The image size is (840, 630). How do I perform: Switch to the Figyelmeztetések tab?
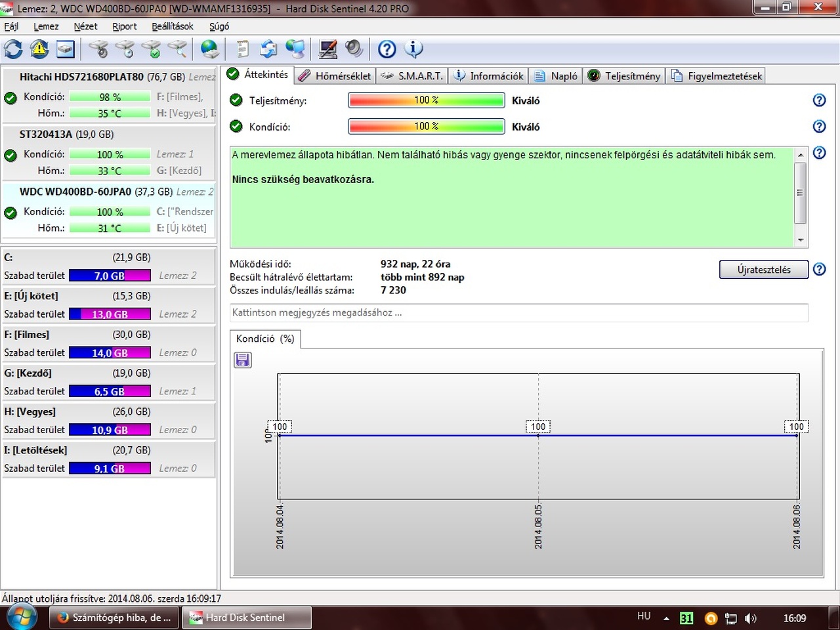(x=716, y=76)
